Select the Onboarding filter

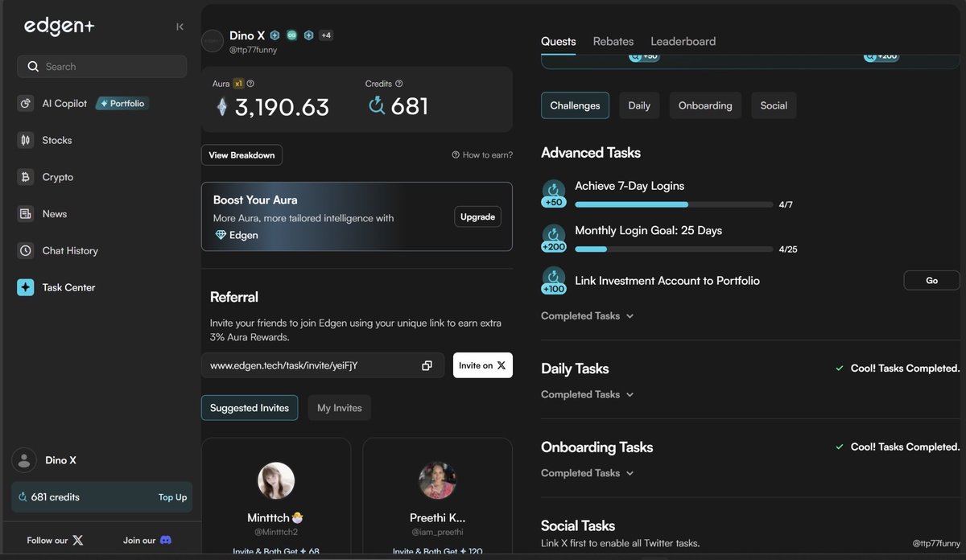click(705, 105)
